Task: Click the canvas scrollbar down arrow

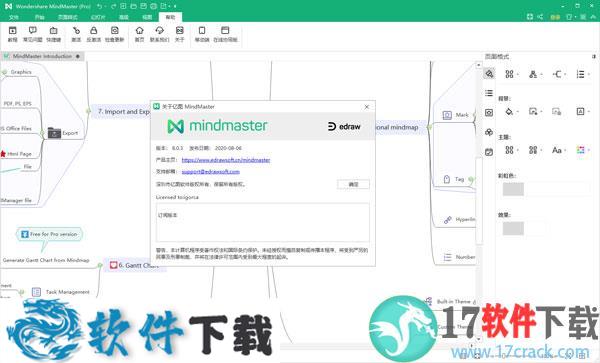Action: [x=478, y=339]
